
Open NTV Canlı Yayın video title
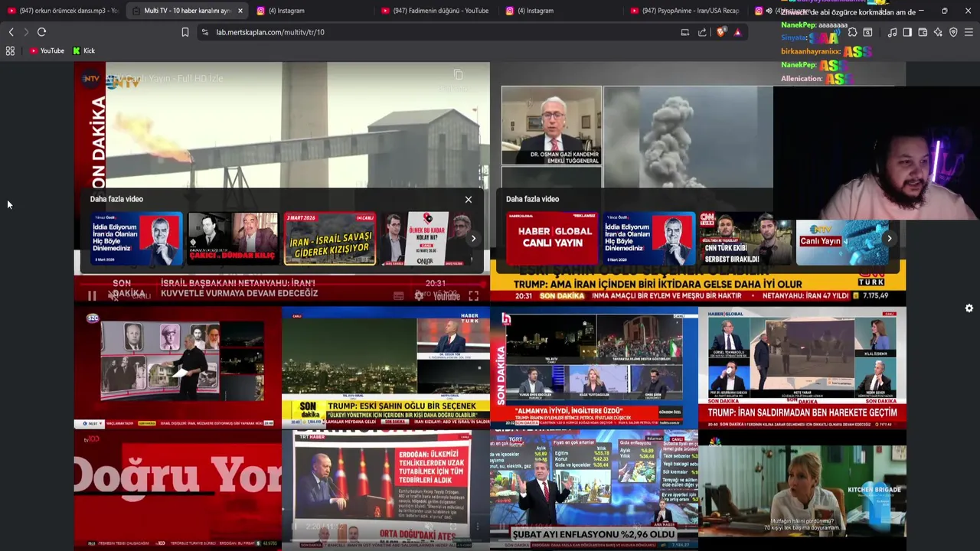point(165,79)
